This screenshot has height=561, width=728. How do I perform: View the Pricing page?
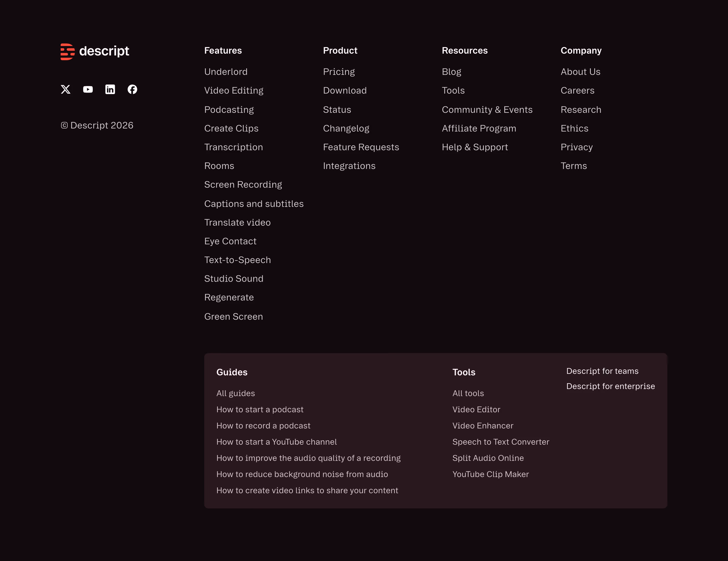pyautogui.click(x=339, y=72)
